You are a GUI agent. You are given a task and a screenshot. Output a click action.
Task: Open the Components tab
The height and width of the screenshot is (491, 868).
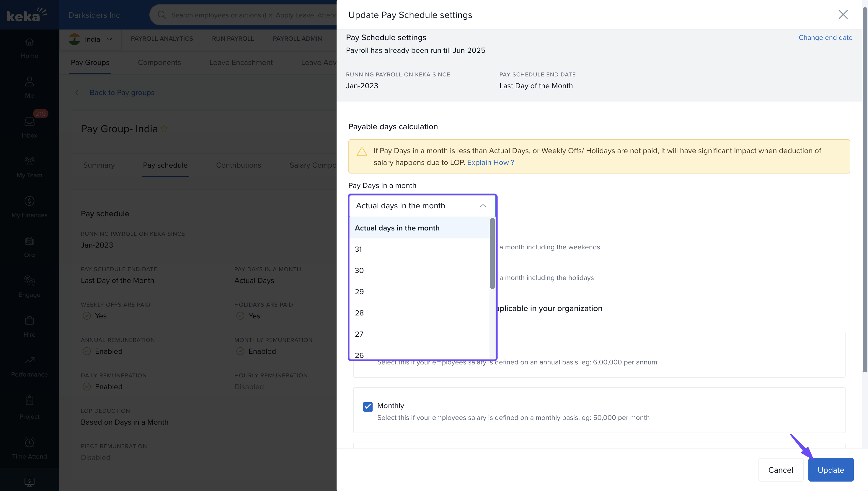(159, 62)
